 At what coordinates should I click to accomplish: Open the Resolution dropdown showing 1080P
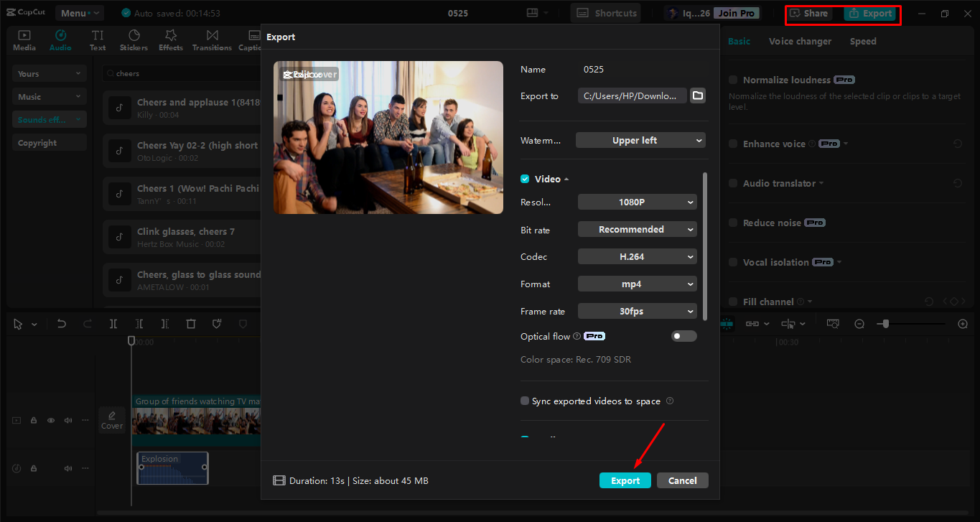tap(637, 202)
